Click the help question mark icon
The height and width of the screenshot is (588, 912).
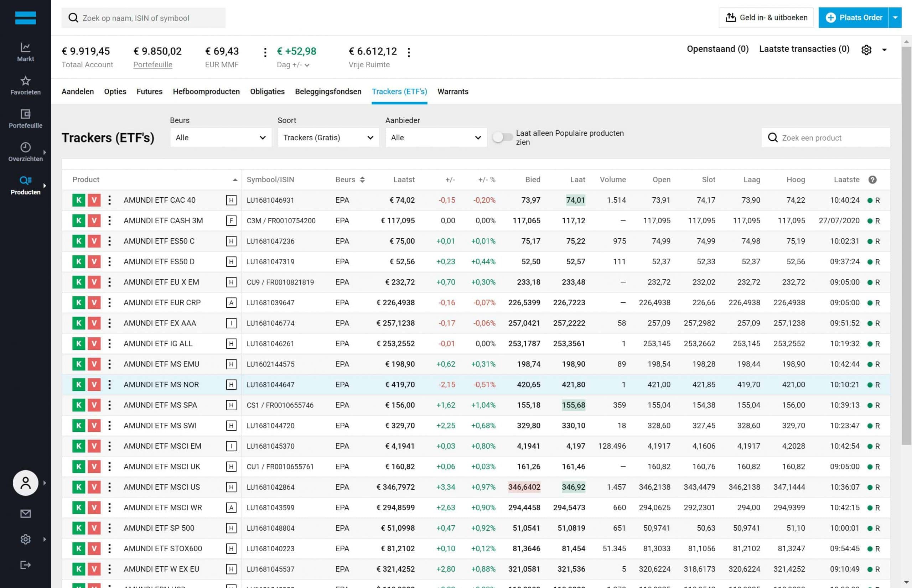point(872,179)
